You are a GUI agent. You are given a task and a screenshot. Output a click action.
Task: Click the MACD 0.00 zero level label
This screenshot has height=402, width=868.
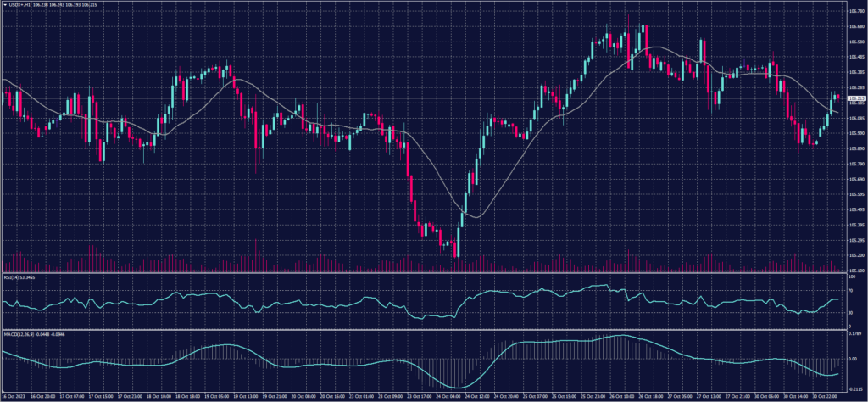point(852,360)
